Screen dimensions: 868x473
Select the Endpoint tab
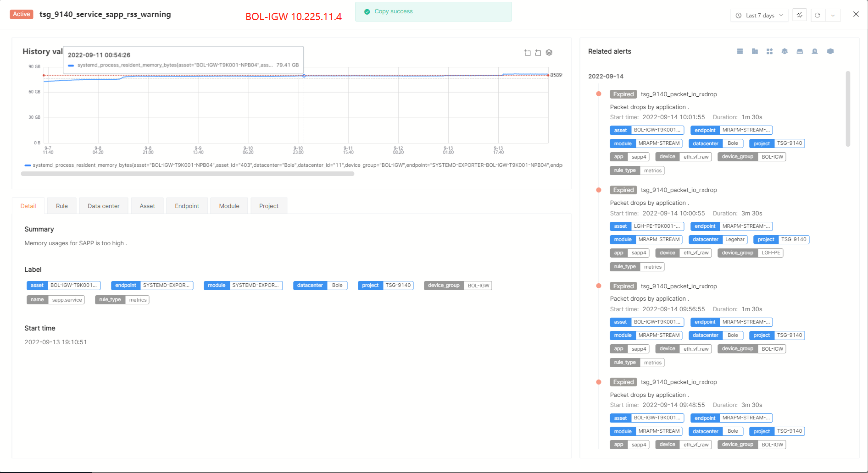[x=187, y=206]
